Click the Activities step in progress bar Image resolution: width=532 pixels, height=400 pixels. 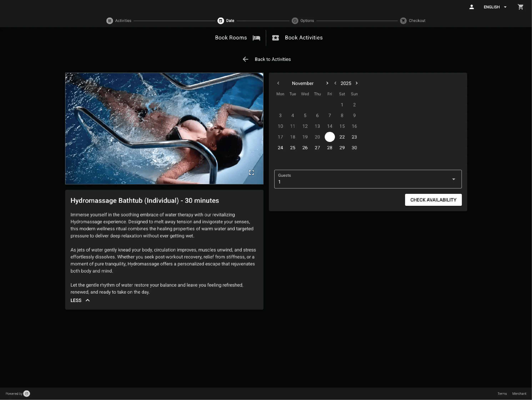[x=119, y=21]
